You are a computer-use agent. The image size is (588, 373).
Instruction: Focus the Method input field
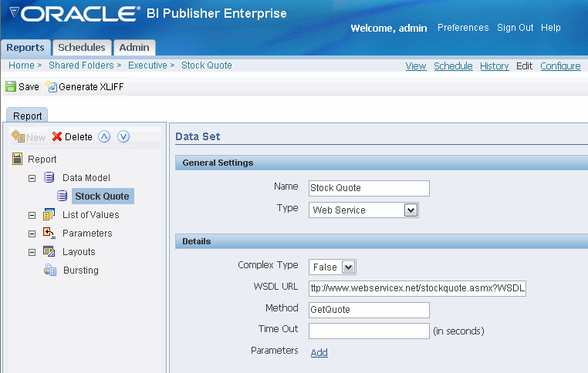point(369,310)
